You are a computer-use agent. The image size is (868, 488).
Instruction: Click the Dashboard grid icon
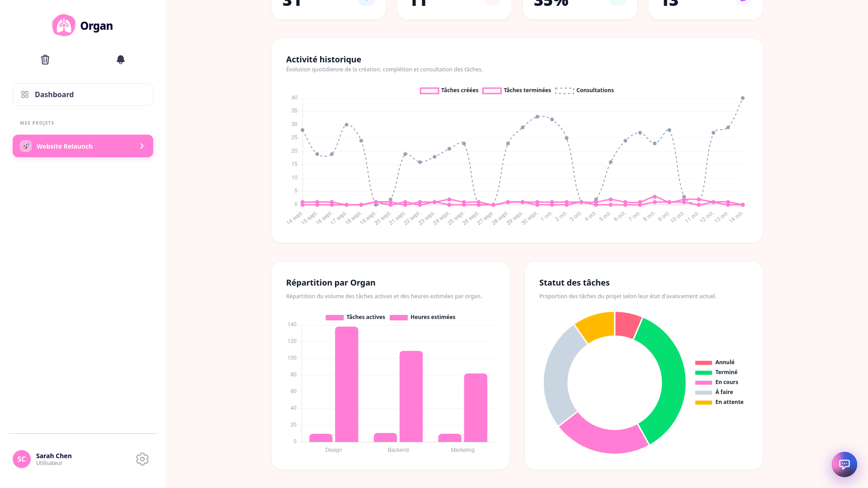pos(25,94)
